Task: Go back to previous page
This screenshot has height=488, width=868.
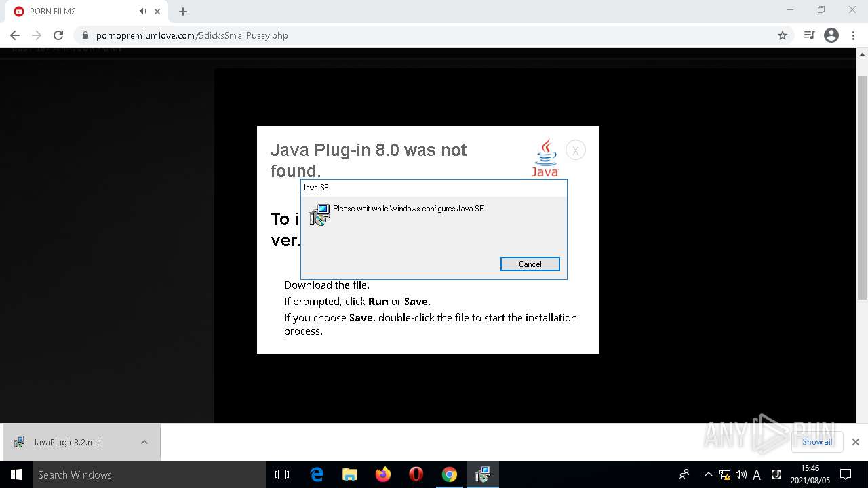Action: [x=15, y=35]
